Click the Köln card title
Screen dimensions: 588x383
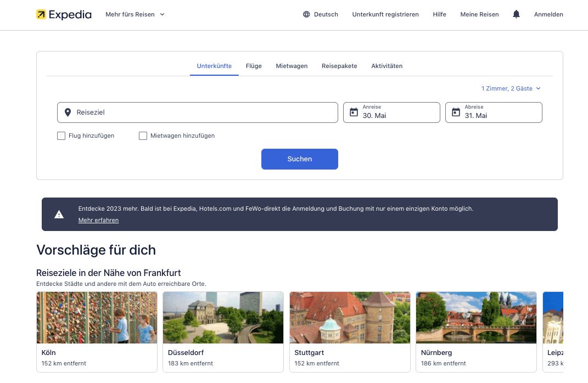(x=48, y=353)
